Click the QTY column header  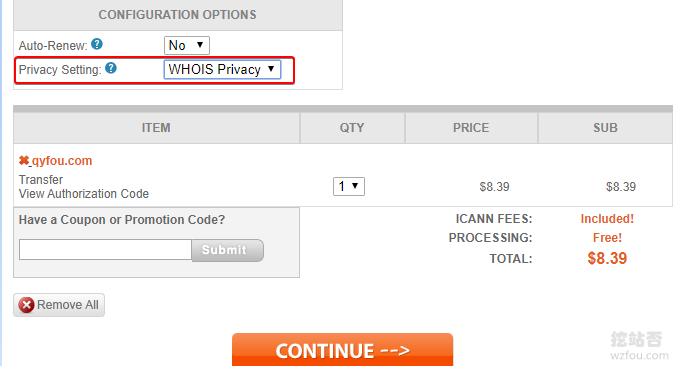[352, 128]
